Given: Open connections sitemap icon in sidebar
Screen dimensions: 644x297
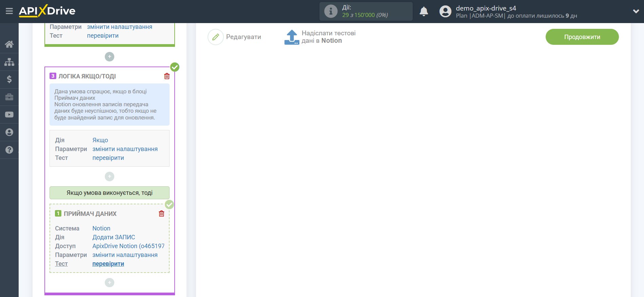Looking at the screenshot, I should (x=9, y=62).
